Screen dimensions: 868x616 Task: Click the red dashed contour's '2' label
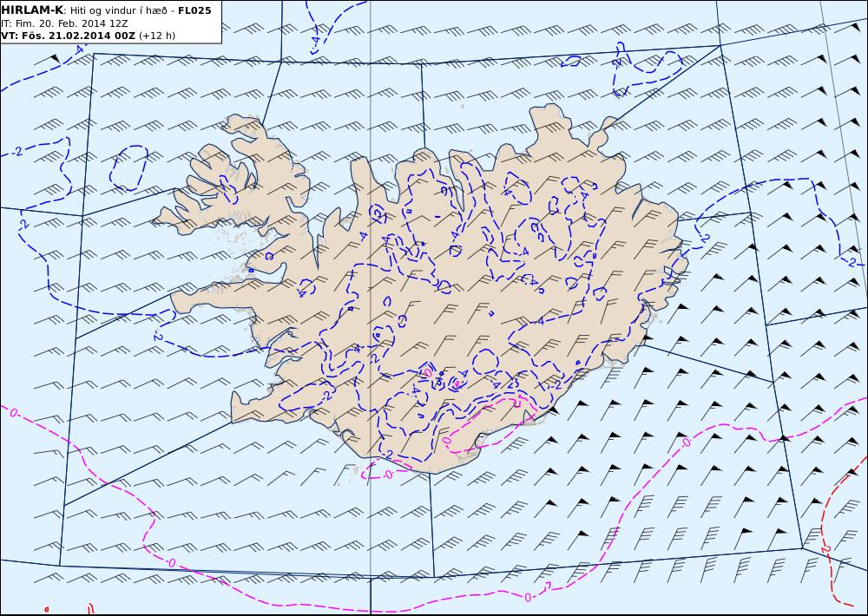[x=825, y=549]
